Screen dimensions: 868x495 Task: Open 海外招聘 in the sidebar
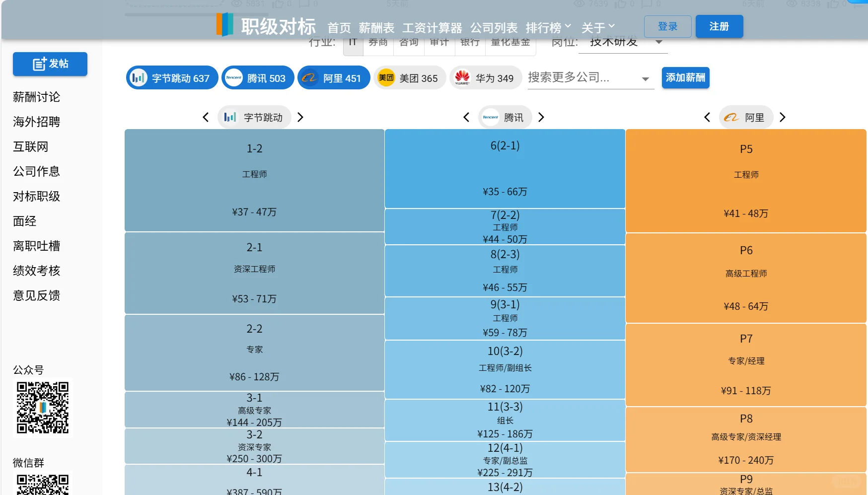click(36, 122)
